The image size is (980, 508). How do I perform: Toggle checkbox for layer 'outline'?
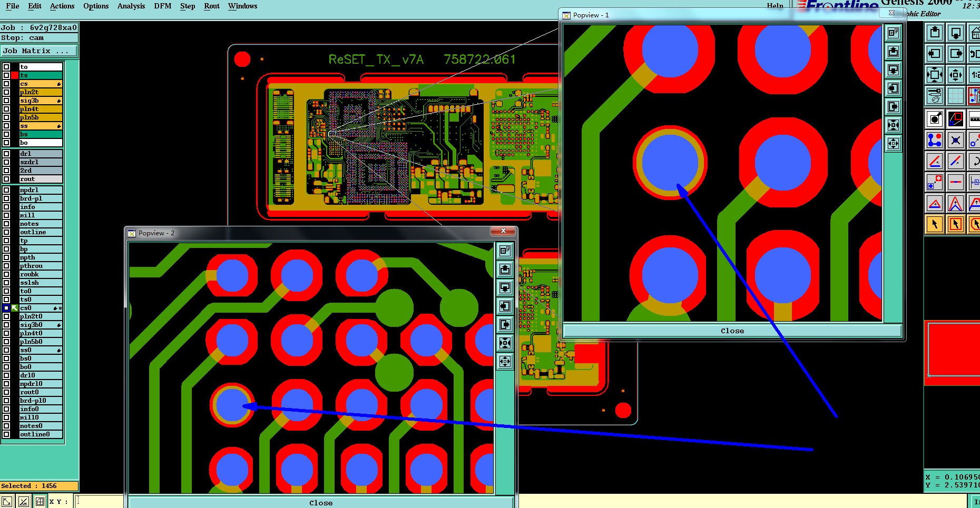coord(6,232)
